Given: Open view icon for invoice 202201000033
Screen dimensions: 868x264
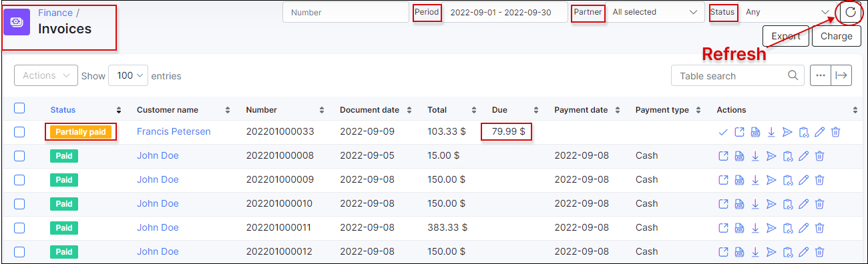Looking at the screenshot, I should pos(739,132).
